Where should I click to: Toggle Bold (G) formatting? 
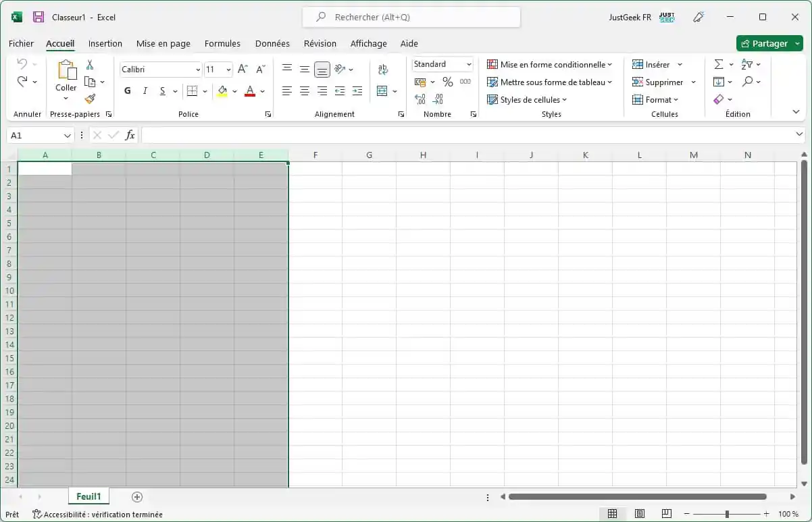click(x=128, y=90)
